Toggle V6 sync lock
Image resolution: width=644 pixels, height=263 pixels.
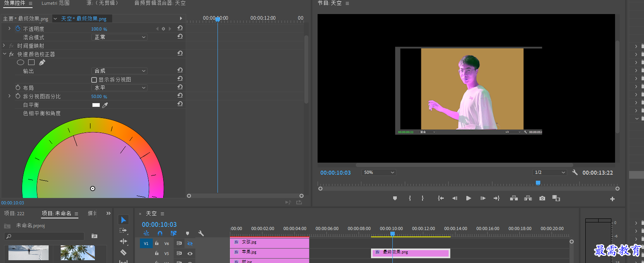pos(179,243)
